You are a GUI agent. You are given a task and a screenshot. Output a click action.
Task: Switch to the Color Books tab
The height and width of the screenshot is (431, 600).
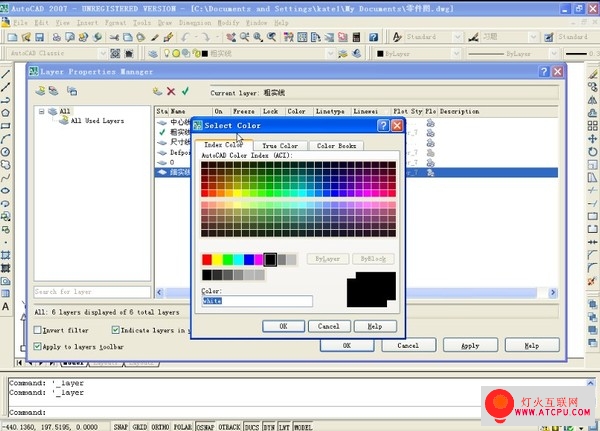336,146
